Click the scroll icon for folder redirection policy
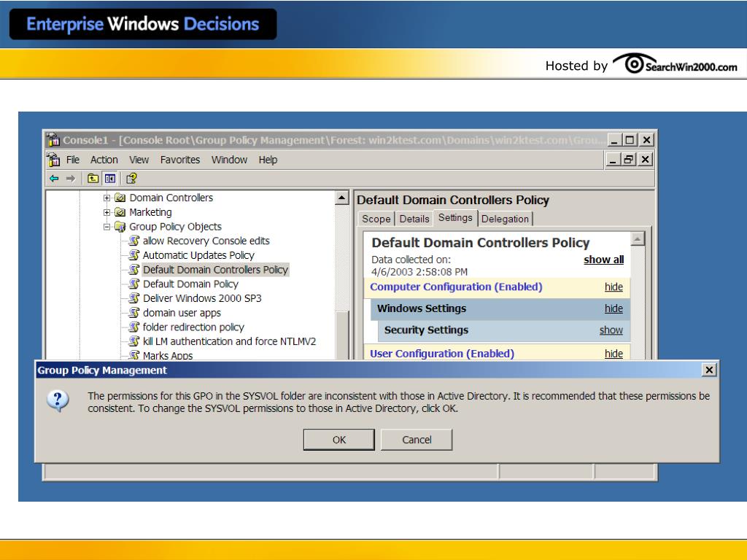This screenshot has width=747, height=560. 134,327
